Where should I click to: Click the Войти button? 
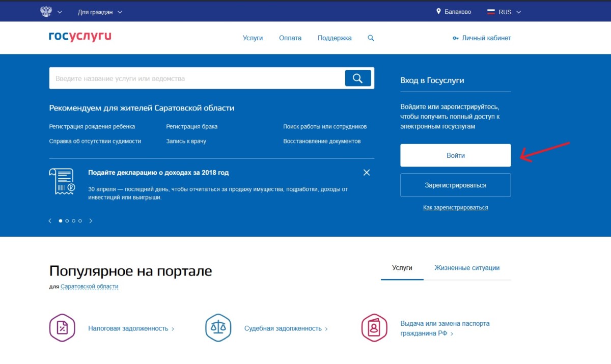(455, 155)
